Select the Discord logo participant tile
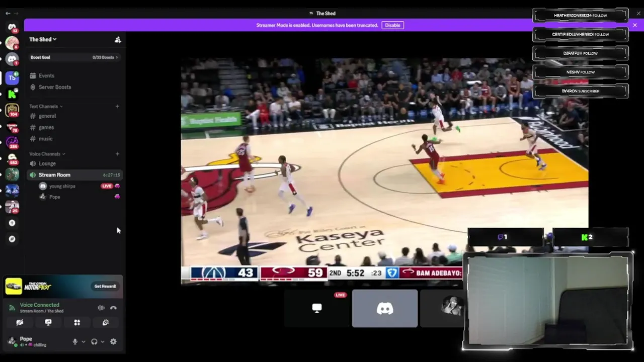This screenshot has height=362, width=644. click(x=385, y=309)
